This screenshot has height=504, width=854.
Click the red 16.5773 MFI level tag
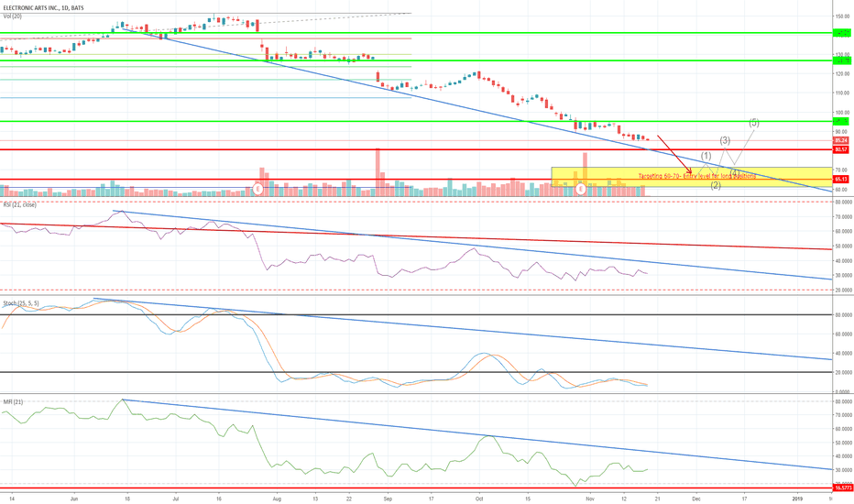(x=843, y=488)
